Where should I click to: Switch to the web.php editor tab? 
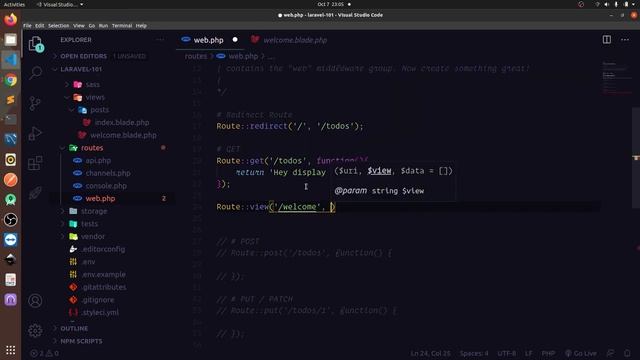[208, 40]
